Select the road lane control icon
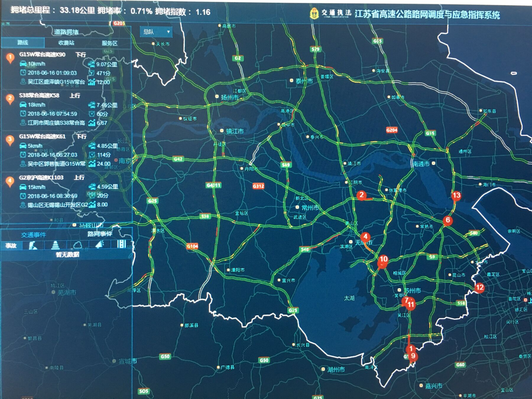Image resolution: width=532 pixels, height=399 pixels. click(121, 244)
